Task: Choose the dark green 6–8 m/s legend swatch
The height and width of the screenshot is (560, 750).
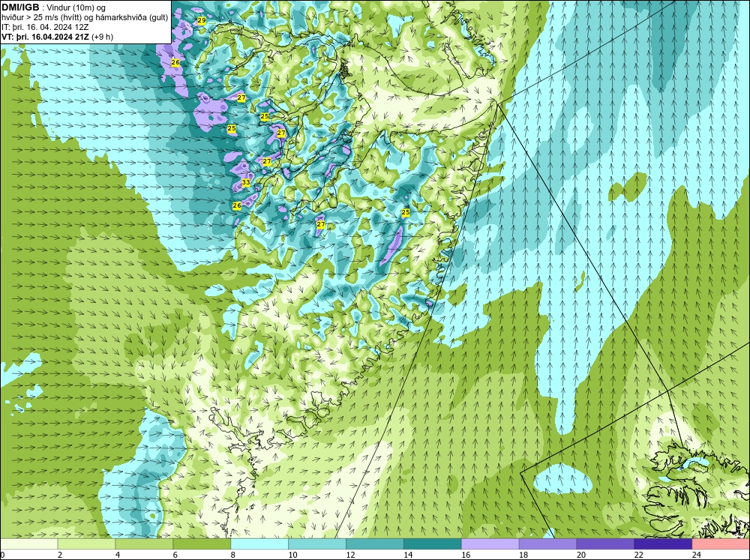Action: tap(202, 544)
